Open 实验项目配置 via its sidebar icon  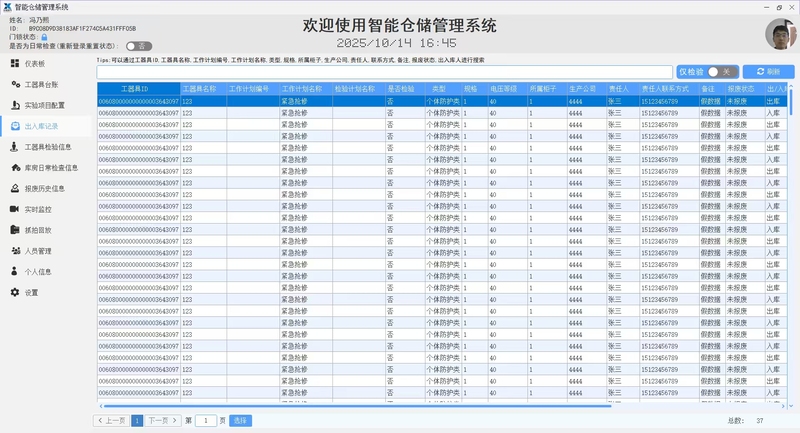[15, 105]
